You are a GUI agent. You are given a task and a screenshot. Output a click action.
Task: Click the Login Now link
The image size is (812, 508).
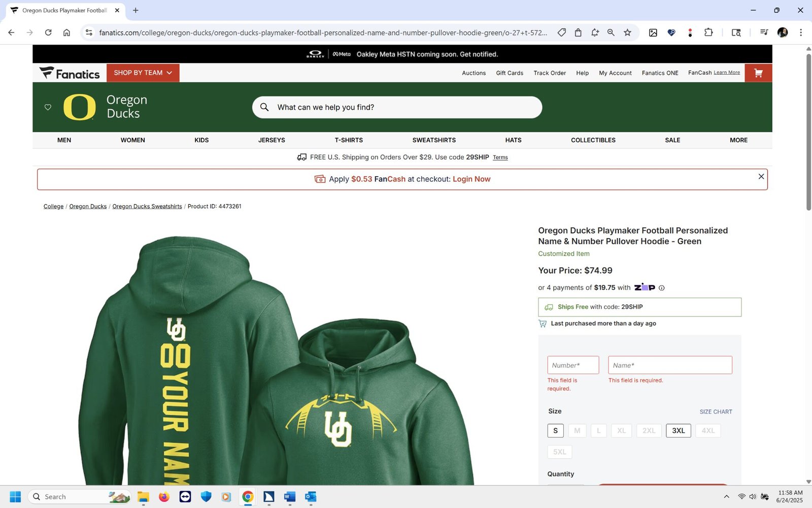click(471, 179)
